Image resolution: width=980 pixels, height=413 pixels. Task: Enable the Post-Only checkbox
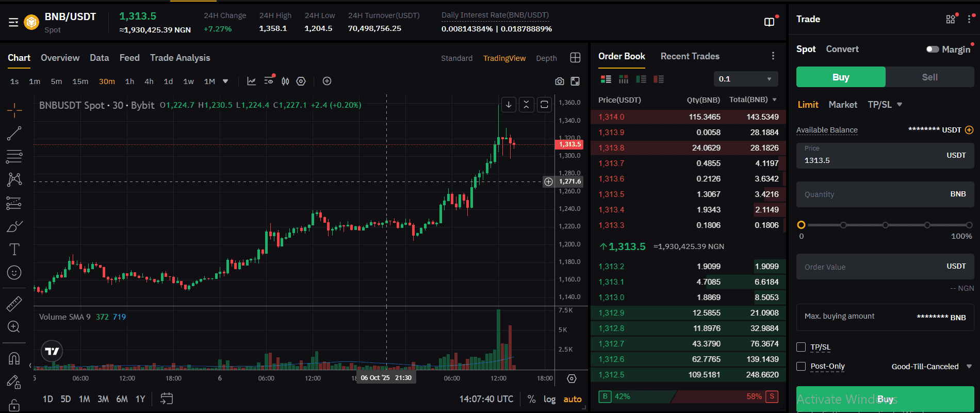pos(801,366)
